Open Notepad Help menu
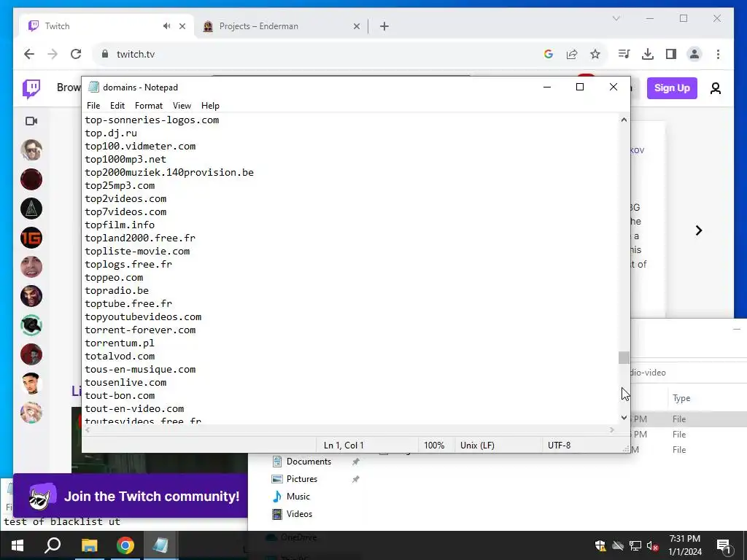 (x=210, y=106)
